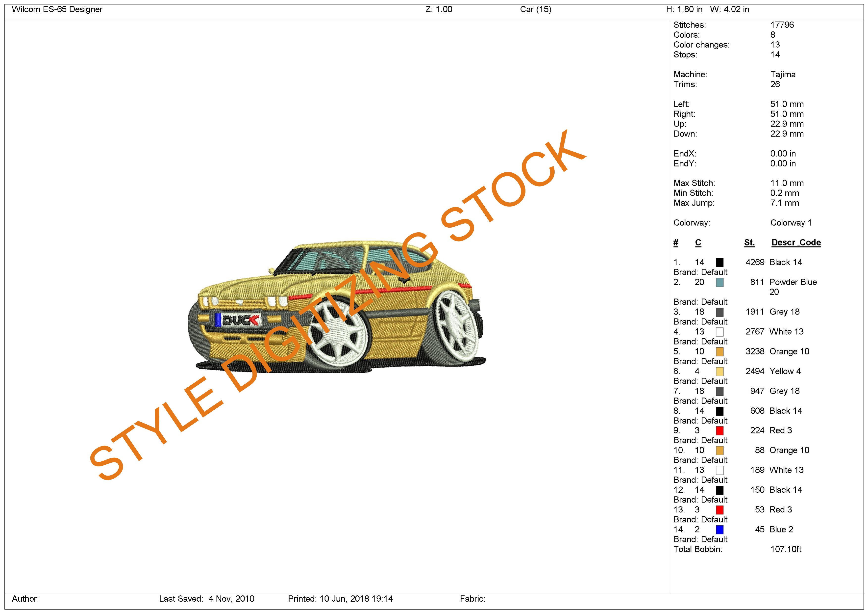Image resolution: width=868 pixels, height=614 pixels.
Task: Select the Orange 10 swatch in row 5
Action: [719, 352]
